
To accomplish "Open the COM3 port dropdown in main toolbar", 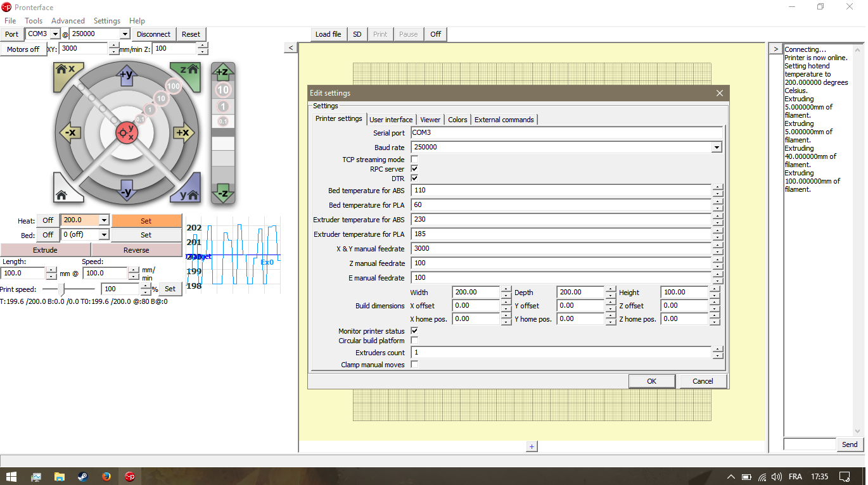I will pyautogui.click(x=55, y=34).
